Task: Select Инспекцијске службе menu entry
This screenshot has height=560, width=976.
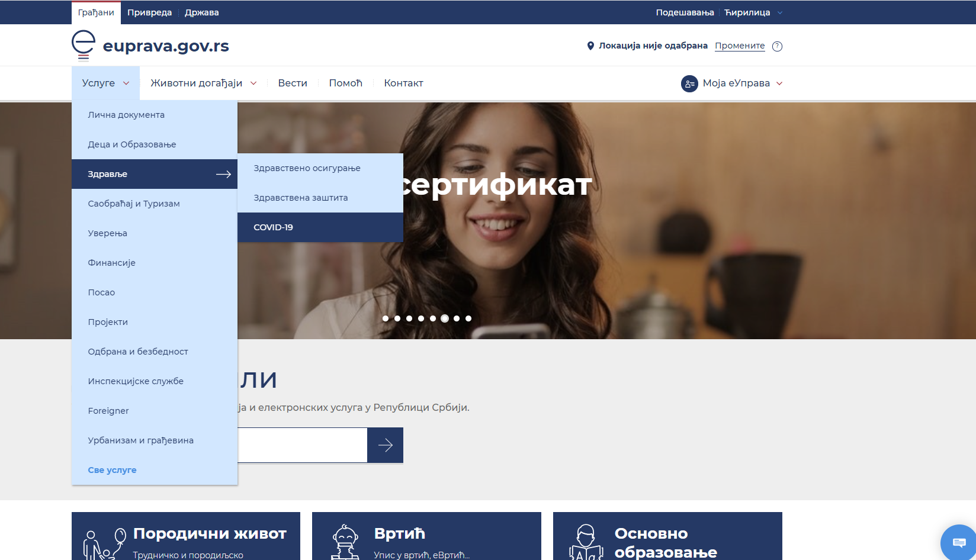Action: (155, 381)
